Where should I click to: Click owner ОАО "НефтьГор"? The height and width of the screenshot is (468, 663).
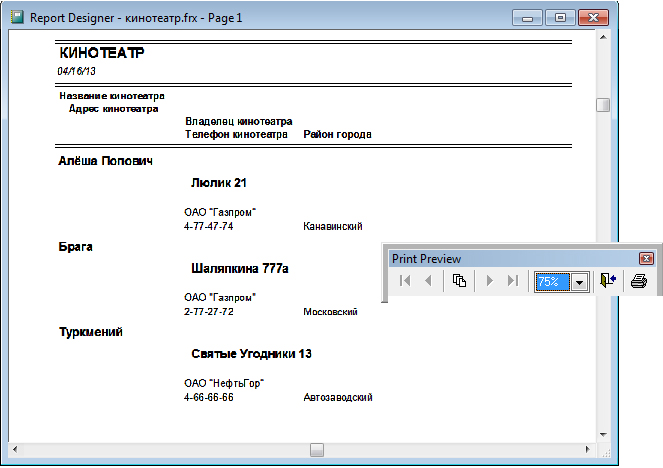(224, 383)
